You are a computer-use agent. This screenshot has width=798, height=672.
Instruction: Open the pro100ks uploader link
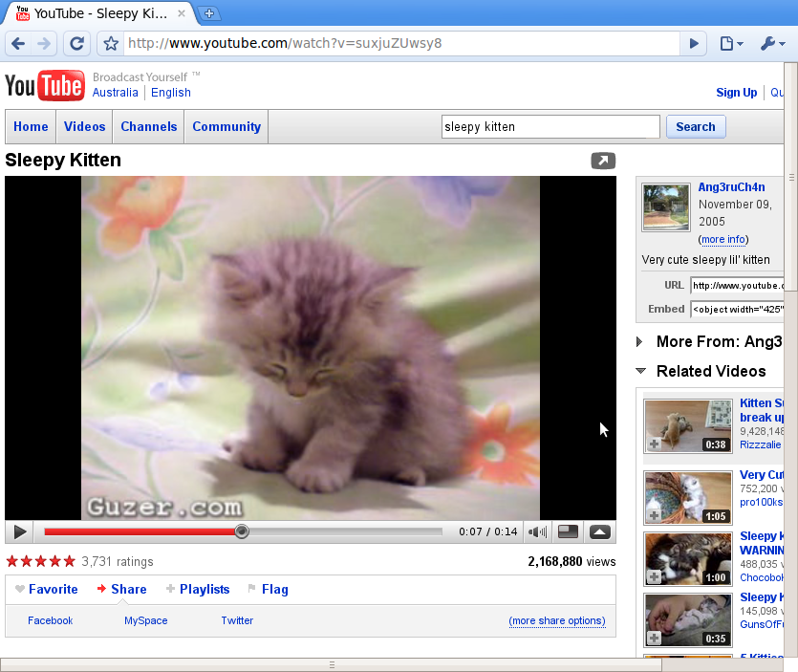762,503
